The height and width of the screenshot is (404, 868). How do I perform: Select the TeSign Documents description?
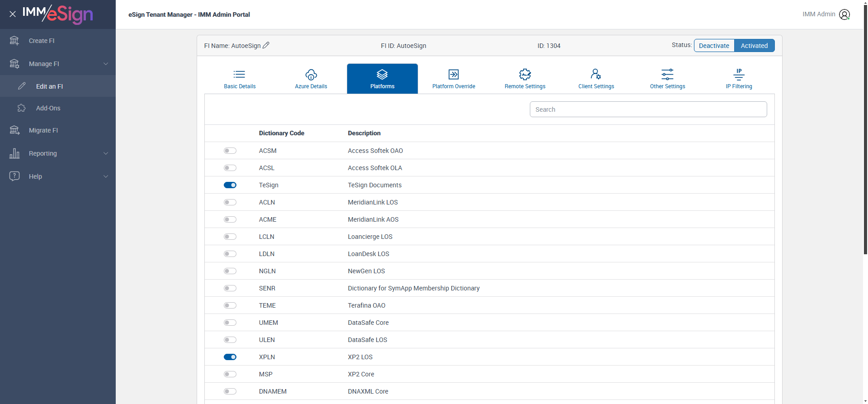click(374, 185)
